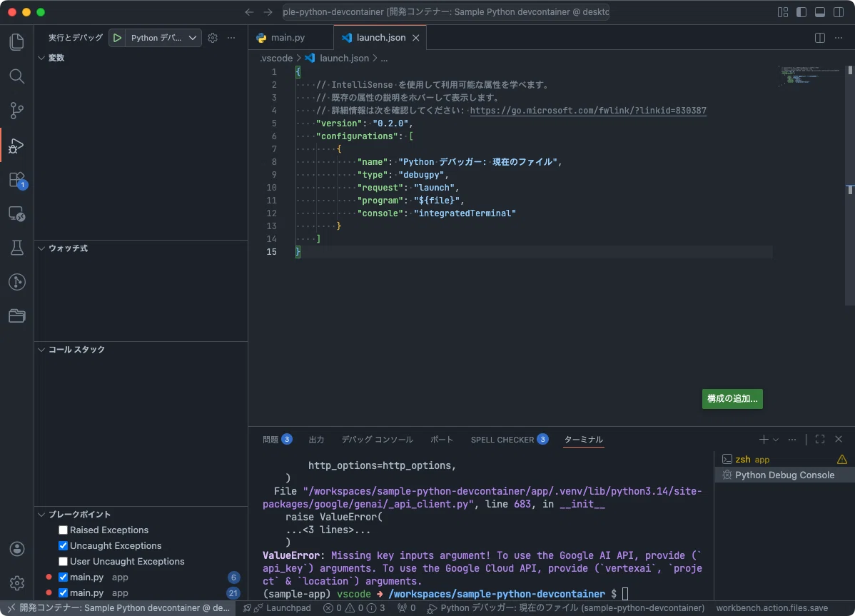855x616 pixels.
Task: Collapse the 変数 section
Action: 141,58
